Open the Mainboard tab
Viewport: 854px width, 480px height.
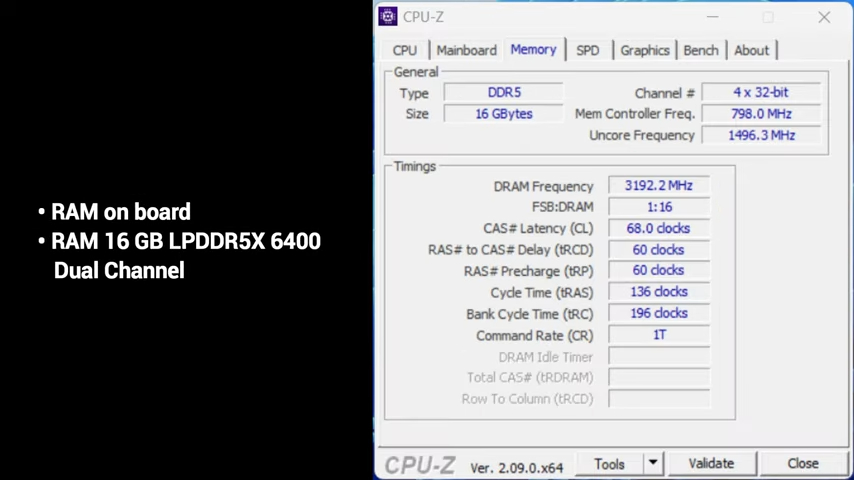(x=467, y=51)
